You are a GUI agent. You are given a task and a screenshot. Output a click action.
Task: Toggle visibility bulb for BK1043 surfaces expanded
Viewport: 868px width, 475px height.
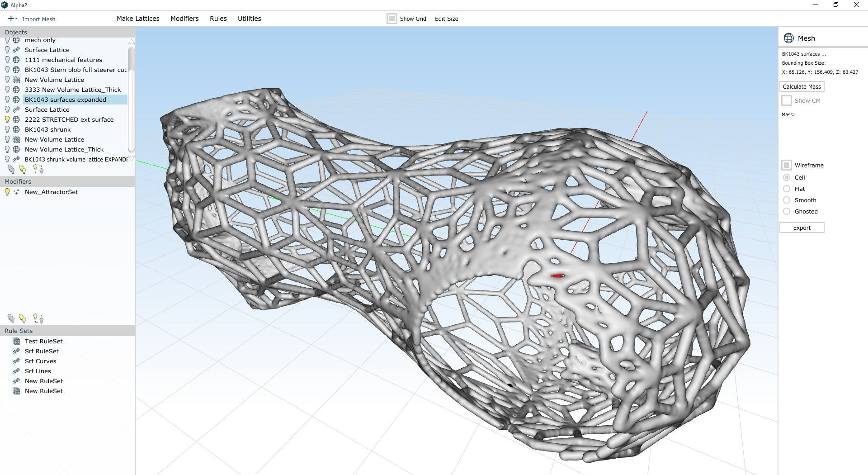tap(7, 100)
